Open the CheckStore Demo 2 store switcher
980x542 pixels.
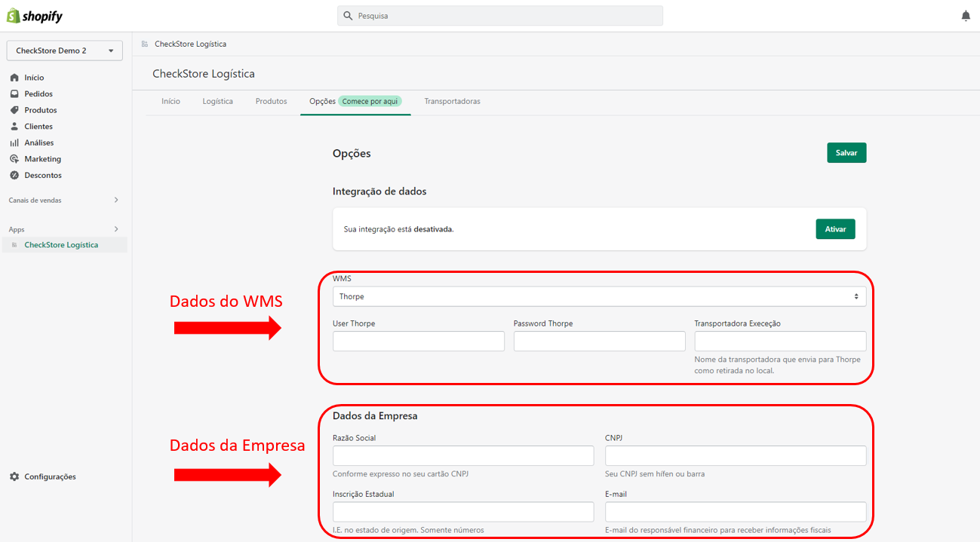[64, 51]
